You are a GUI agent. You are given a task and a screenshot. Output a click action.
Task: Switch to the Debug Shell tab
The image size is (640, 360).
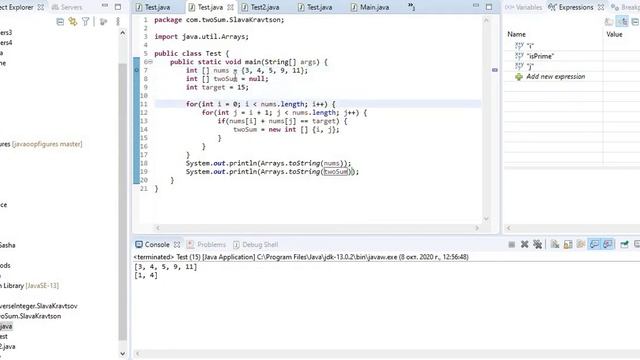point(256,245)
